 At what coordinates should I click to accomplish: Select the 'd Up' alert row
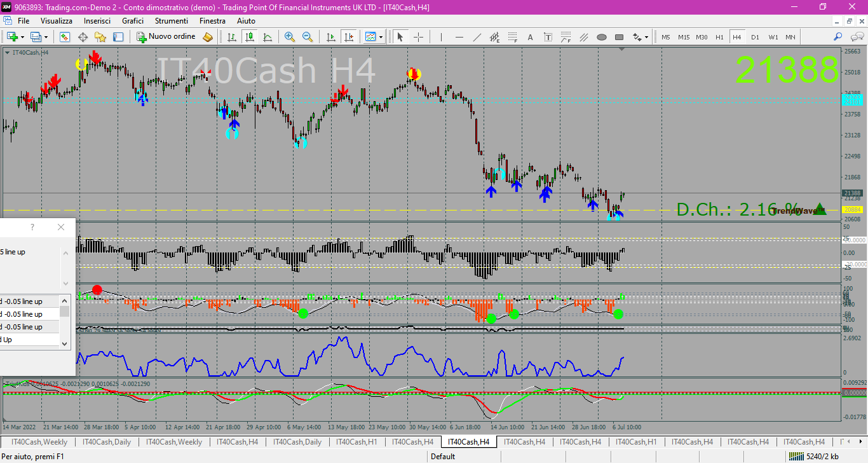pos(29,340)
